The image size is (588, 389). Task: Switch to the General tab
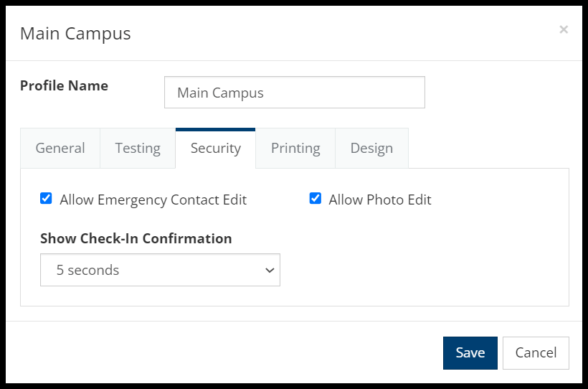click(60, 148)
